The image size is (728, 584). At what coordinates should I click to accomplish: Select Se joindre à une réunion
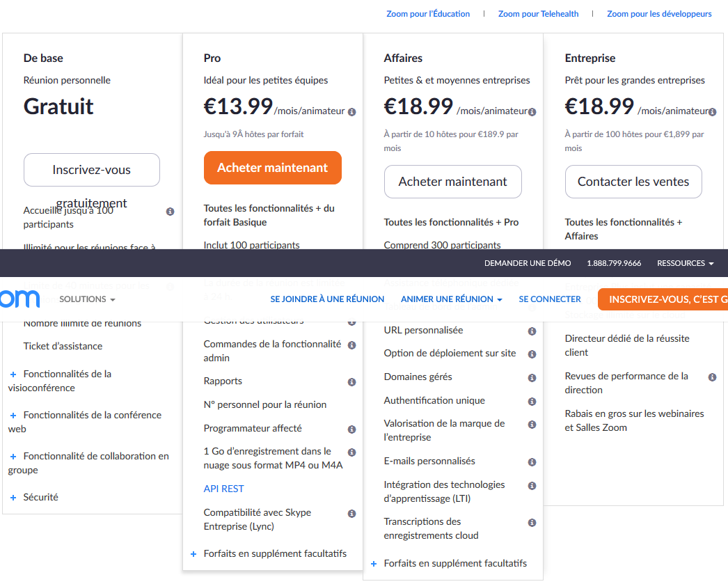click(327, 299)
